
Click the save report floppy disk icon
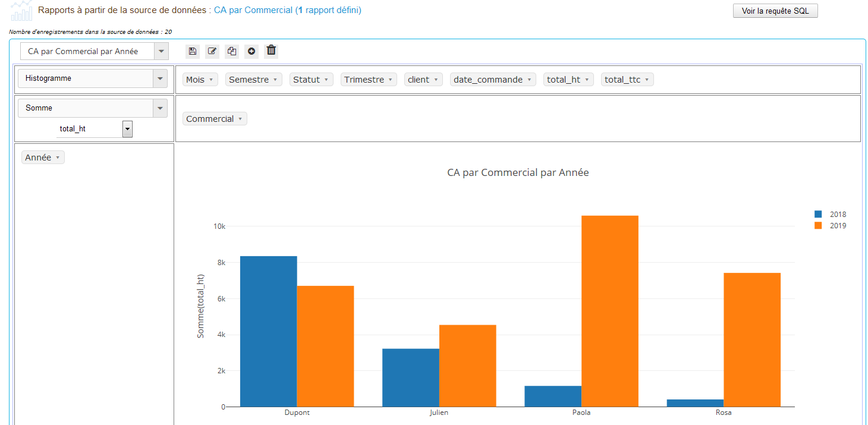coord(192,51)
